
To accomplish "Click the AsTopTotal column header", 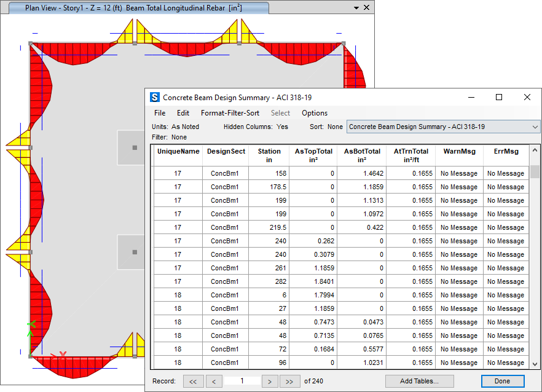I will 313,155.
